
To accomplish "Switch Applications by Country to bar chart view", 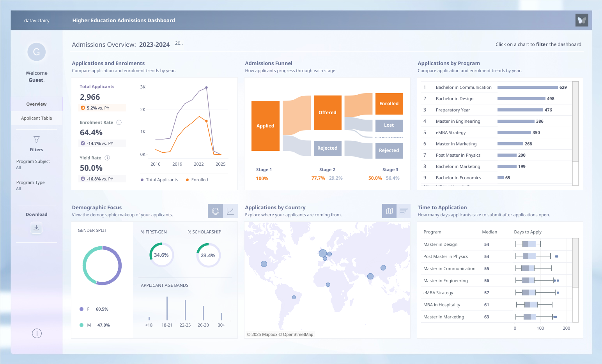I will (x=404, y=211).
